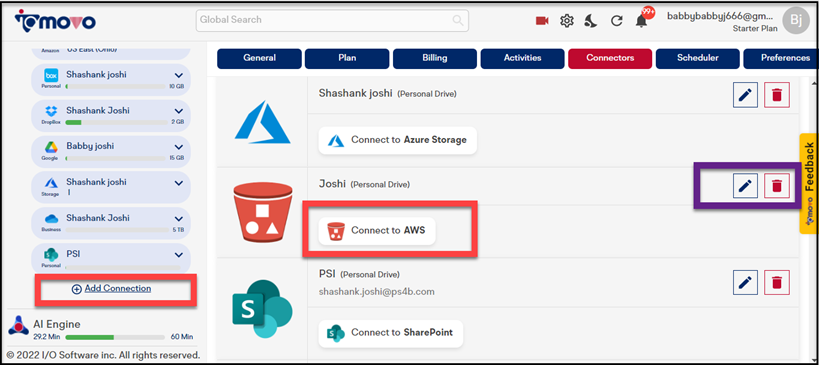Edit the Joshi AWS connector

pos(745,185)
